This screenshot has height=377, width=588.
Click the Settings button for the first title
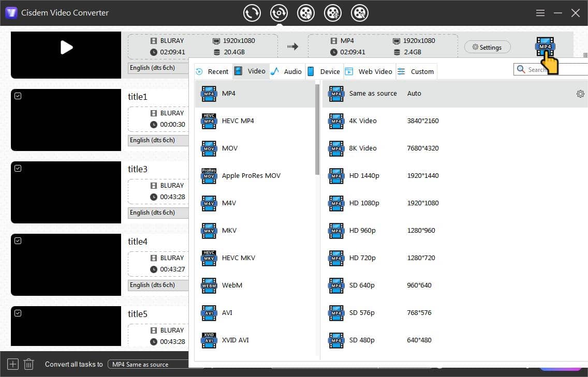coord(487,47)
